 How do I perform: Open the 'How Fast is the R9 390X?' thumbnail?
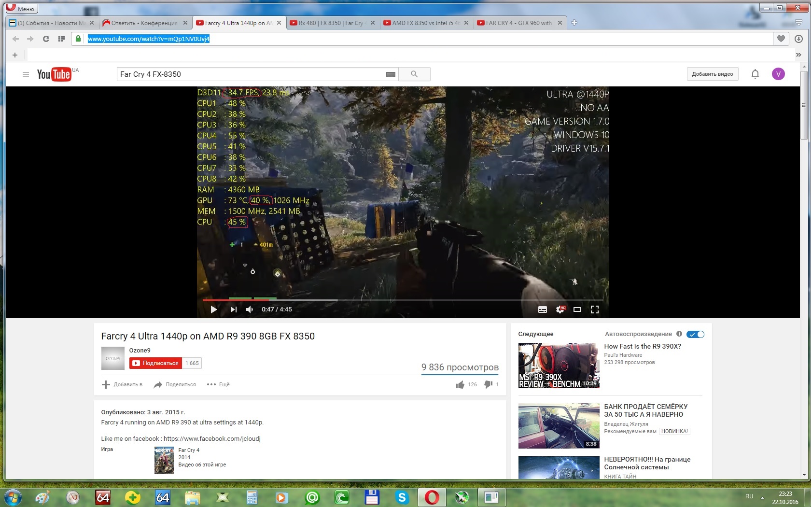559,366
